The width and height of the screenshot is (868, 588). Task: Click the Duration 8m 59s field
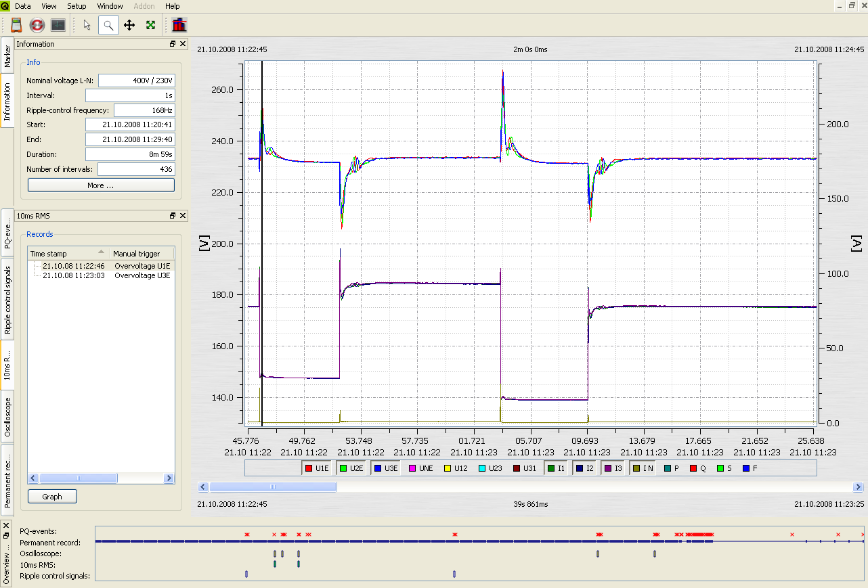130,154
